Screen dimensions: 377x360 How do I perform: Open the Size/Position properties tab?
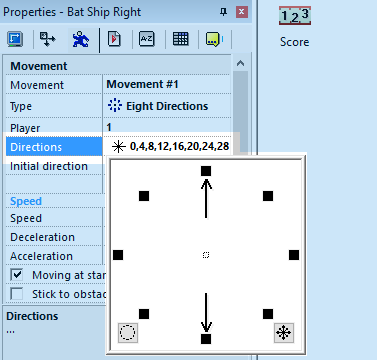[48, 39]
